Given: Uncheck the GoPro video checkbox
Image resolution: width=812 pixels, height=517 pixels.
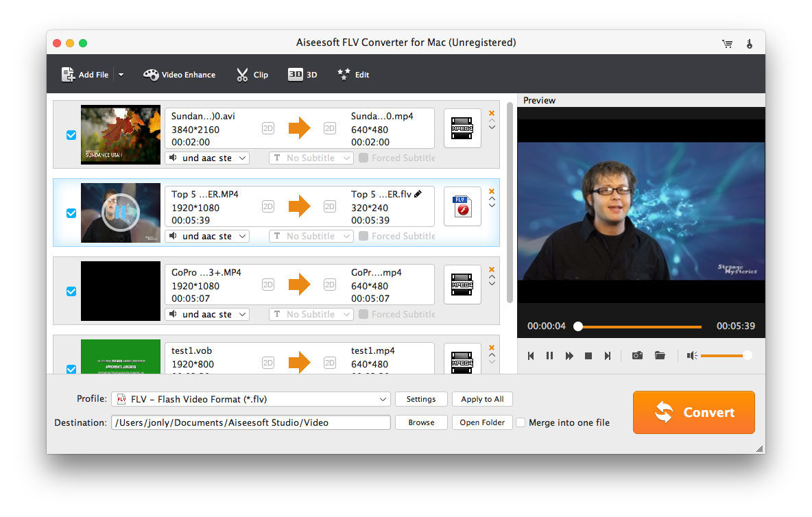Looking at the screenshot, I should [x=71, y=291].
